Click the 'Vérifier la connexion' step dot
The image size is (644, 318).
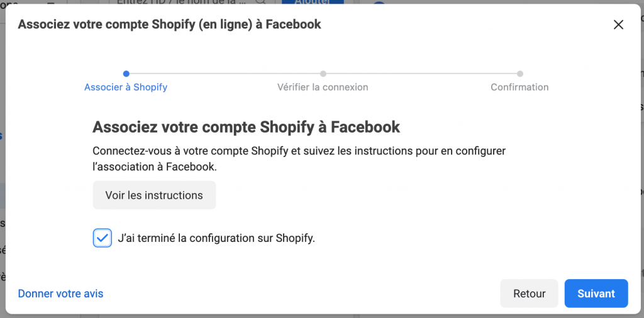323,74
